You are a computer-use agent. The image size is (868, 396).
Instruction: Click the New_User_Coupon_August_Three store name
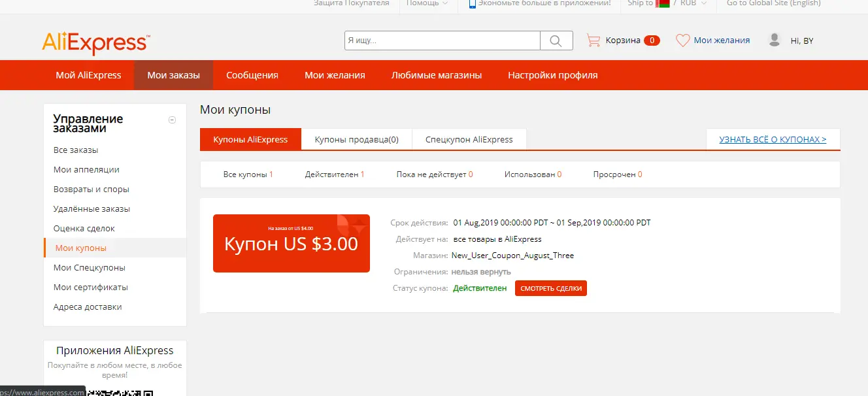point(512,256)
